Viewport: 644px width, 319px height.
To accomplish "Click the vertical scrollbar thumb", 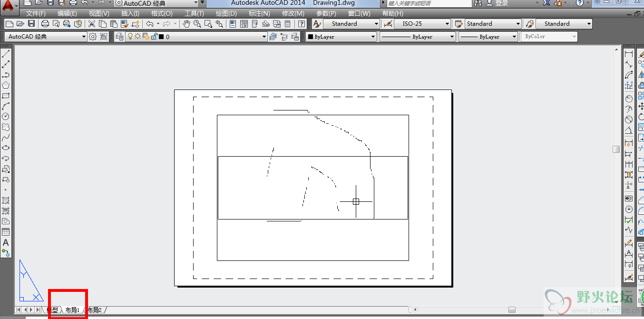I will point(616,149).
